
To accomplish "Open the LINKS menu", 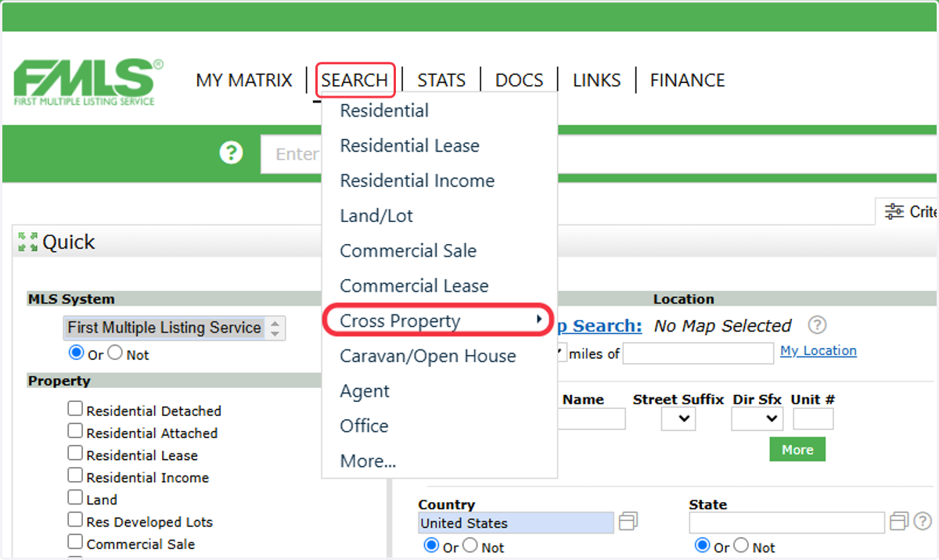I will click(597, 81).
